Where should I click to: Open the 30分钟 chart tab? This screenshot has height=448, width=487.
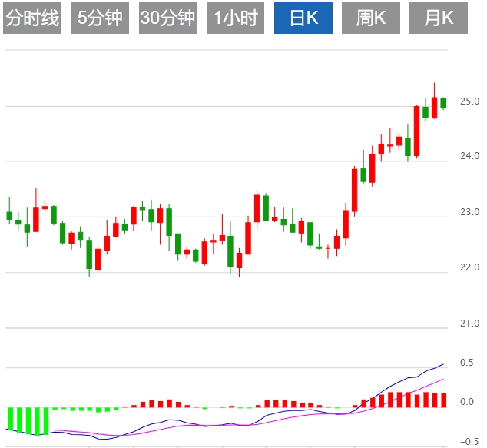167,18
